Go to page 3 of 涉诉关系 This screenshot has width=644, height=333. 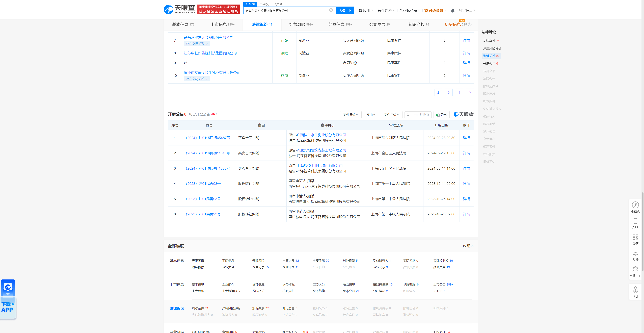point(448,92)
